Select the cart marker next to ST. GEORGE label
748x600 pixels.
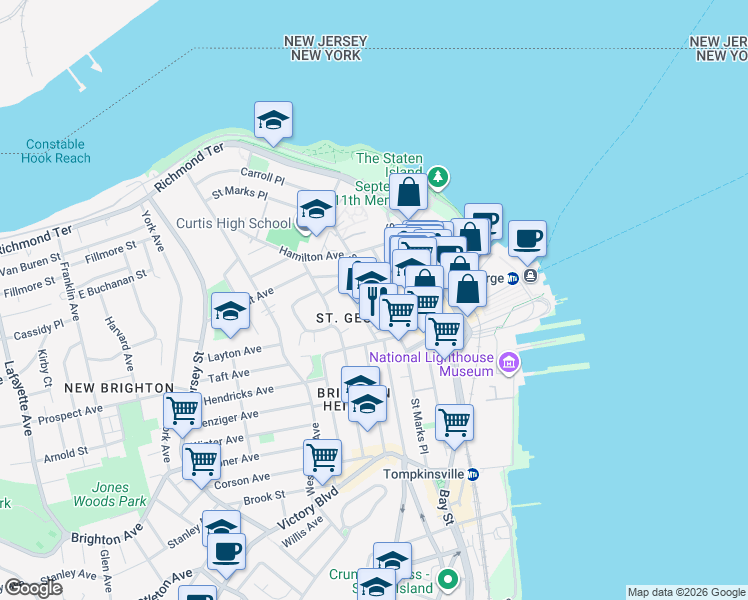398,313
